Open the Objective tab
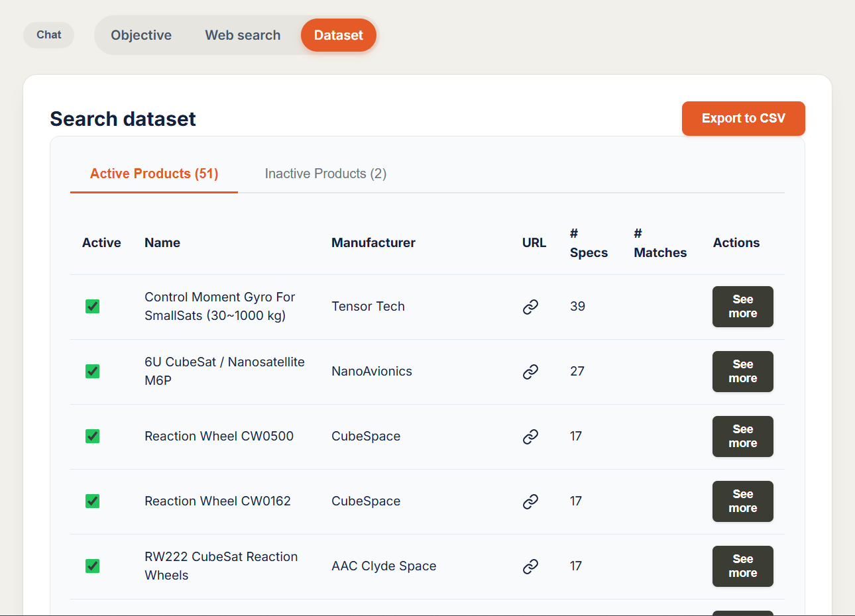The image size is (855, 616). pos(141,35)
